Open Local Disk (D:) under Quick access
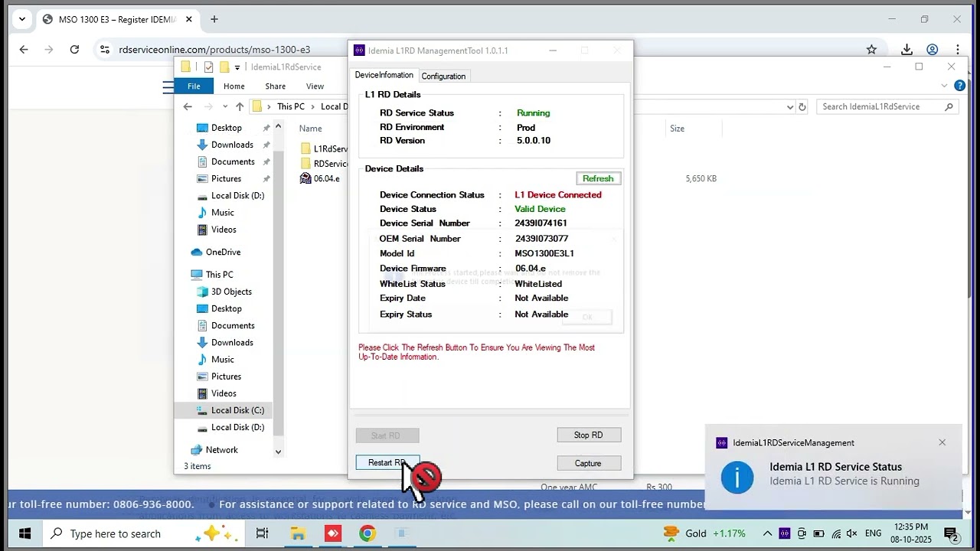Image resolution: width=980 pixels, height=551 pixels. tap(237, 195)
